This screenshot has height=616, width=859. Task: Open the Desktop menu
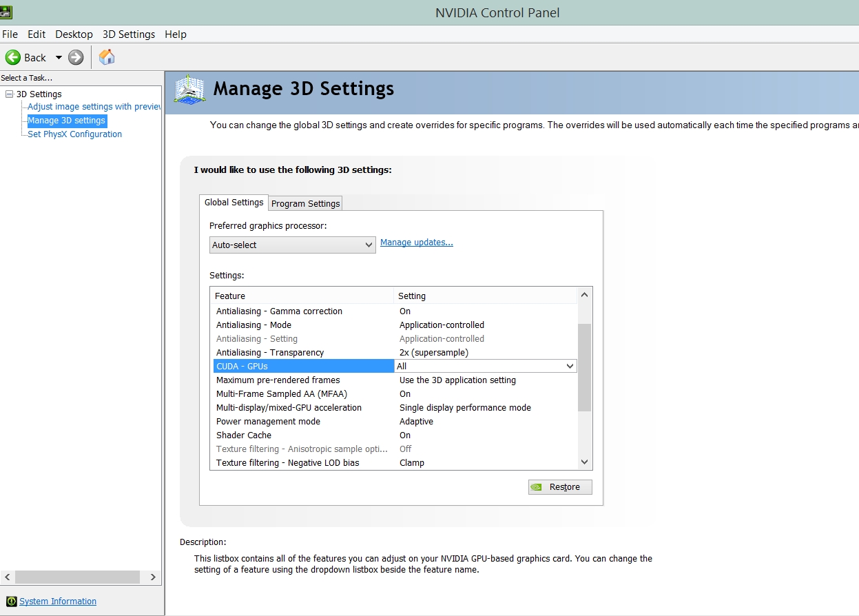(x=74, y=34)
